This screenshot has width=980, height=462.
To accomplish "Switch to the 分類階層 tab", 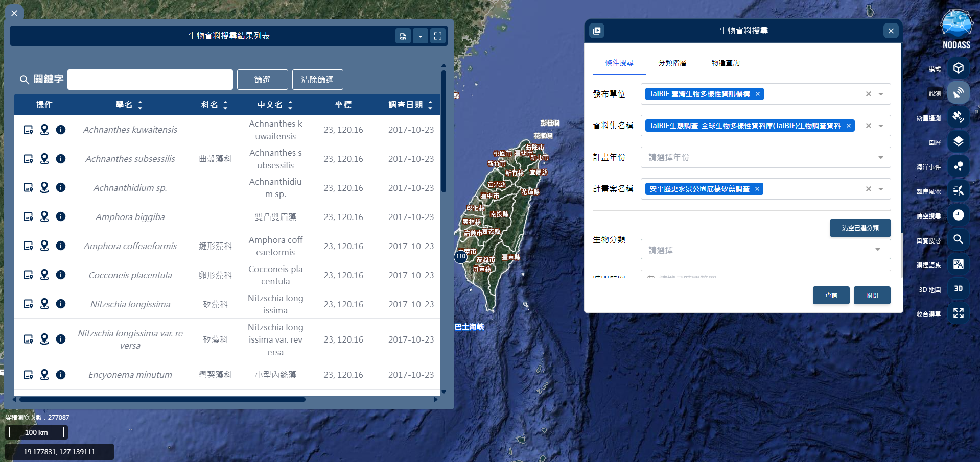I will (672, 62).
